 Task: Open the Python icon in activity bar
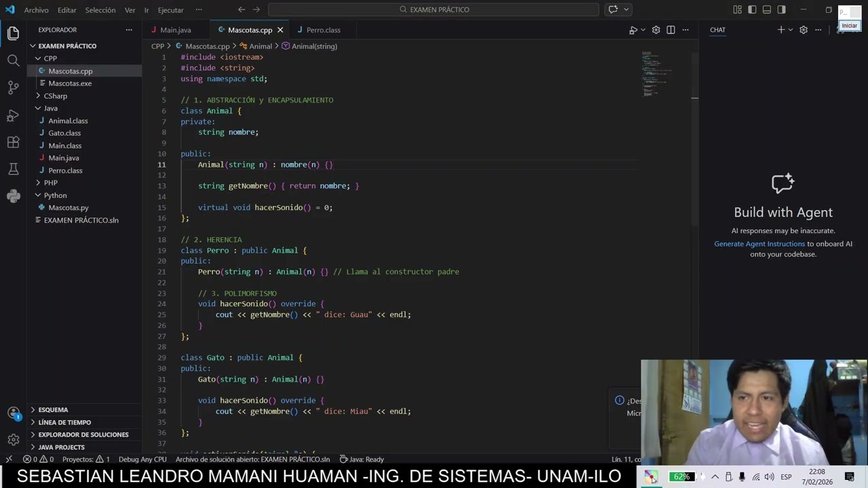tap(13, 197)
